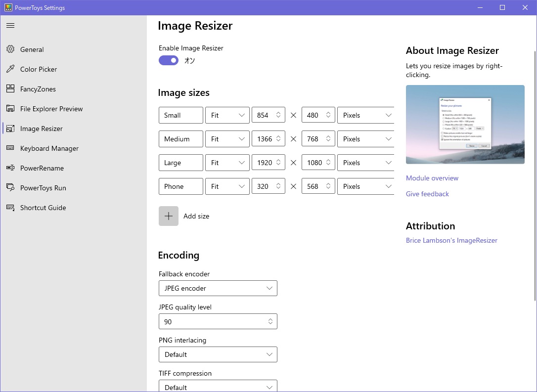Click the 1080 height stepper field
537x392 pixels.
coord(318,163)
